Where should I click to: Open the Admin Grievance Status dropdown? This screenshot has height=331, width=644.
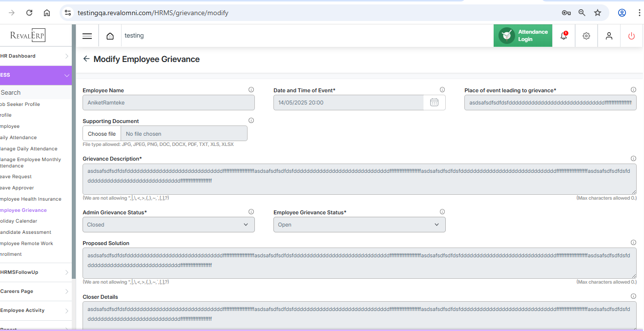coord(168,225)
